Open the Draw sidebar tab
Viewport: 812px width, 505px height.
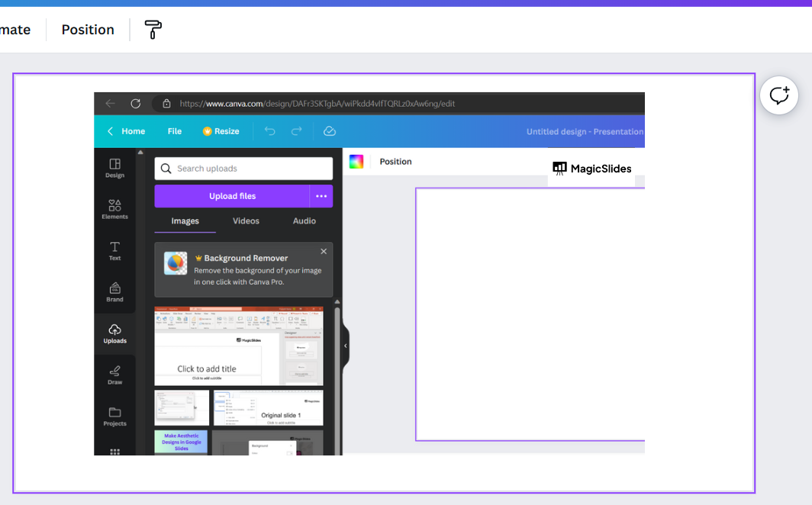point(115,375)
